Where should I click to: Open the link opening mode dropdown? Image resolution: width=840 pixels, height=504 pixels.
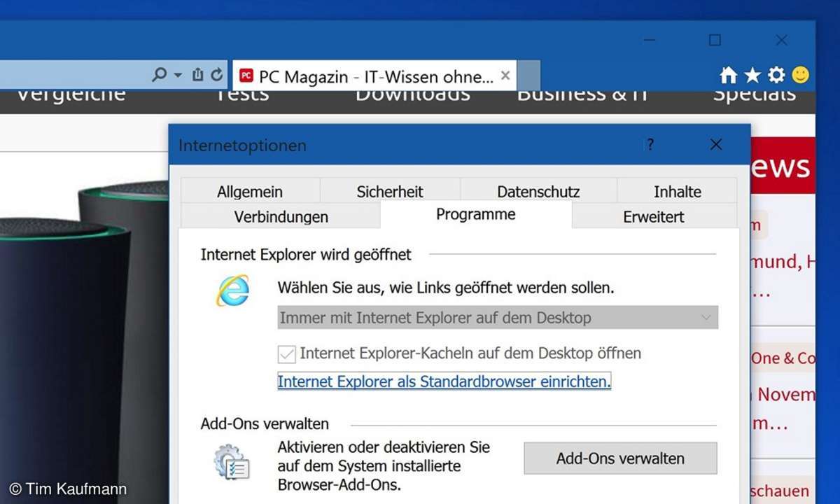point(498,317)
